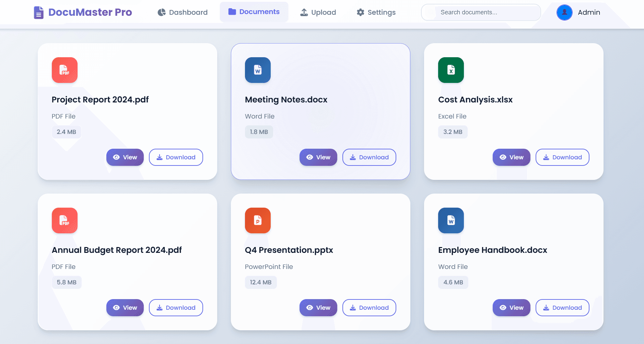The height and width of the screenshot is (344, 644).
Task: Click the Word icon on Employee Handbook
Action: pyautogui.click(x=451, y=220)
